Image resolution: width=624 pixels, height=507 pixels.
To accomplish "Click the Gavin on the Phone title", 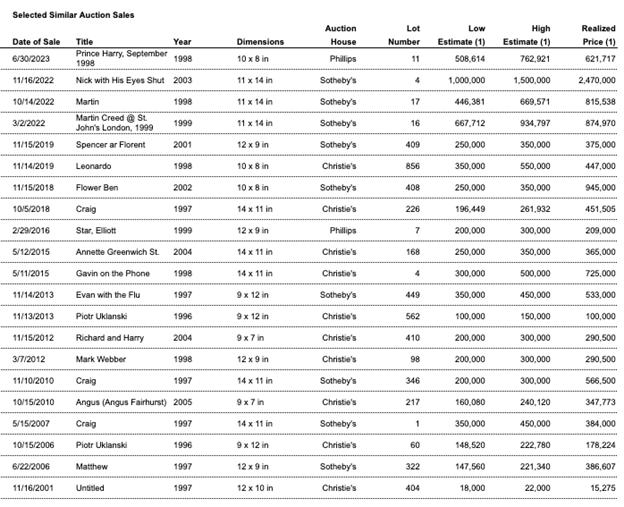I will tap(113, 273).
